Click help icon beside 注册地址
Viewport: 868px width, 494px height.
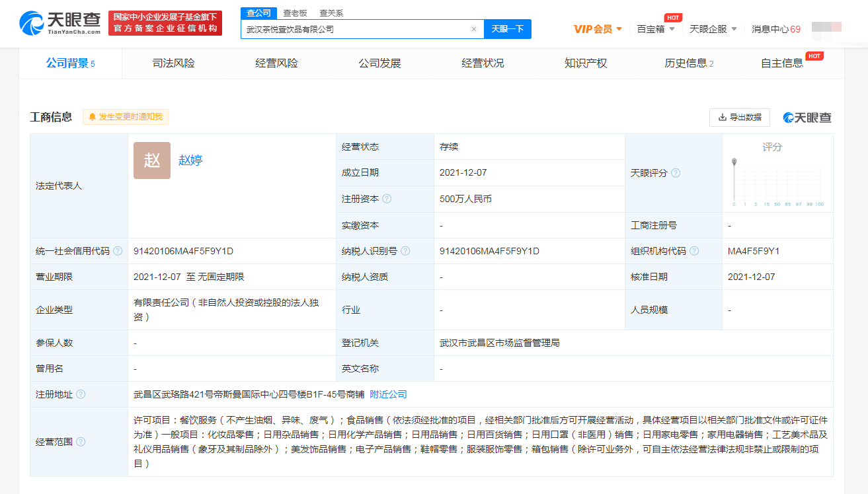tap(81, 394)
